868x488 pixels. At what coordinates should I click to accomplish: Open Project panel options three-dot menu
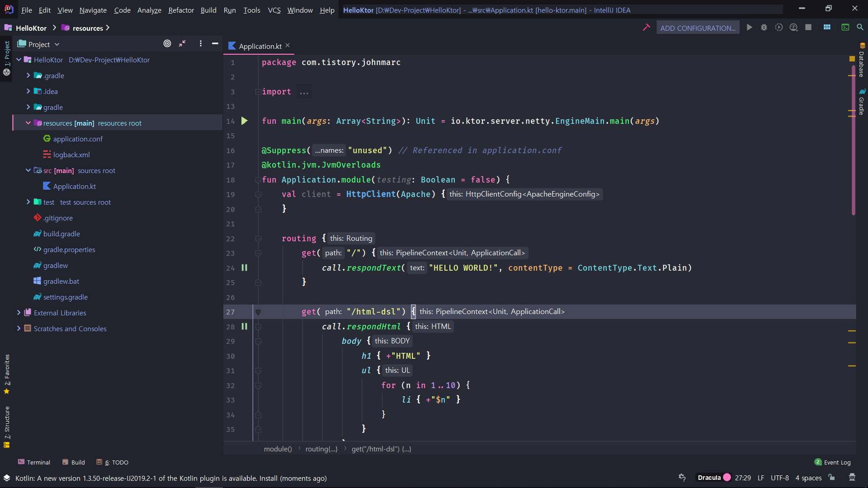(201, 44)
